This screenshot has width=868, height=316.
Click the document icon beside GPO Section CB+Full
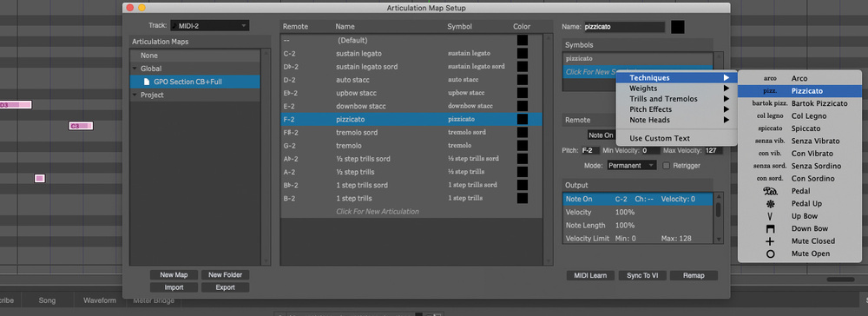tap(146, 82)
